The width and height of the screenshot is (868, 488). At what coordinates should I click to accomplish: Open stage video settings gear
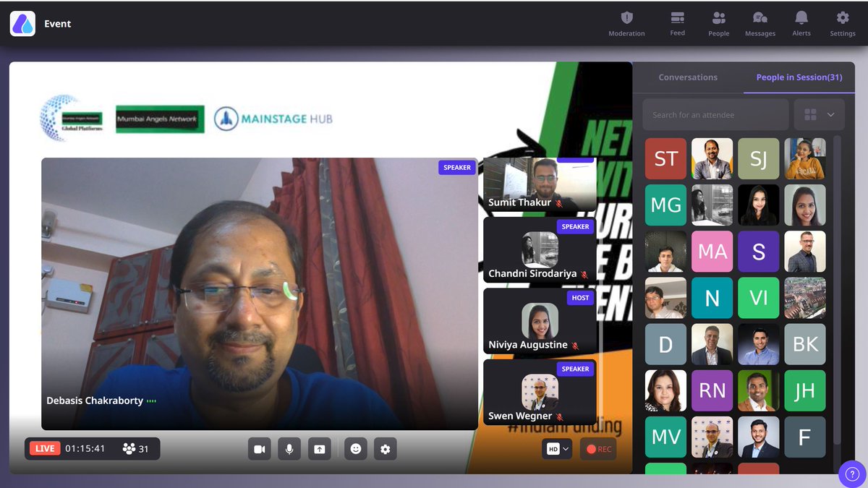(x=385, y=449)
